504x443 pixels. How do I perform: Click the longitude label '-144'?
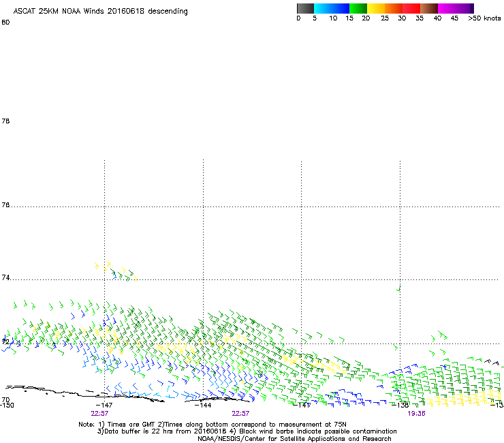(203, 406)
